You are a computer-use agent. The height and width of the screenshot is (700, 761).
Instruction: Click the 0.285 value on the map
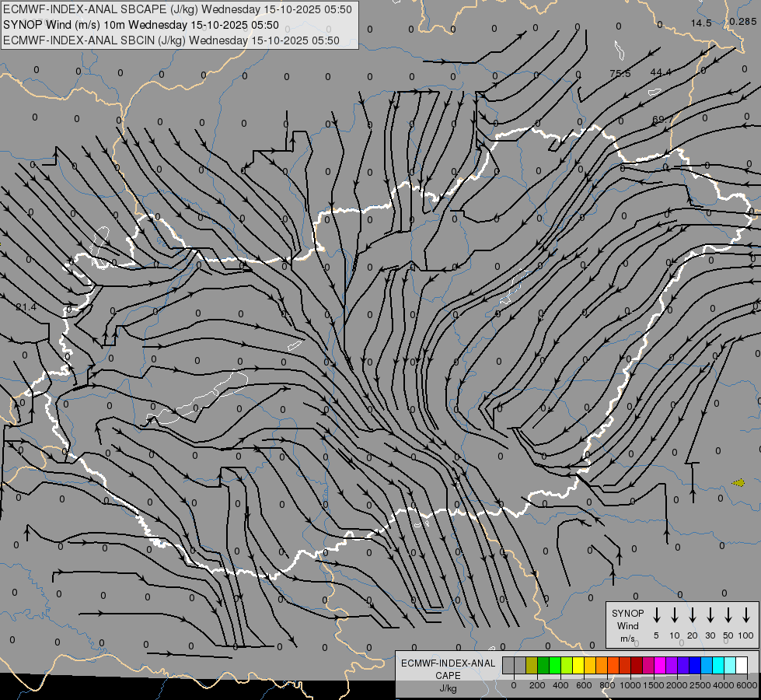point(742,21)
